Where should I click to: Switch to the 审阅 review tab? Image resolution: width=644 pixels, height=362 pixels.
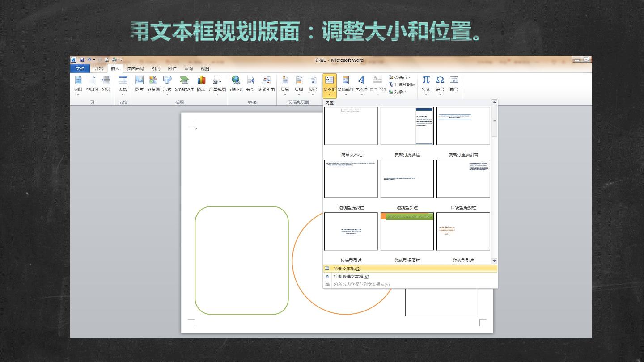coord(188,68)
